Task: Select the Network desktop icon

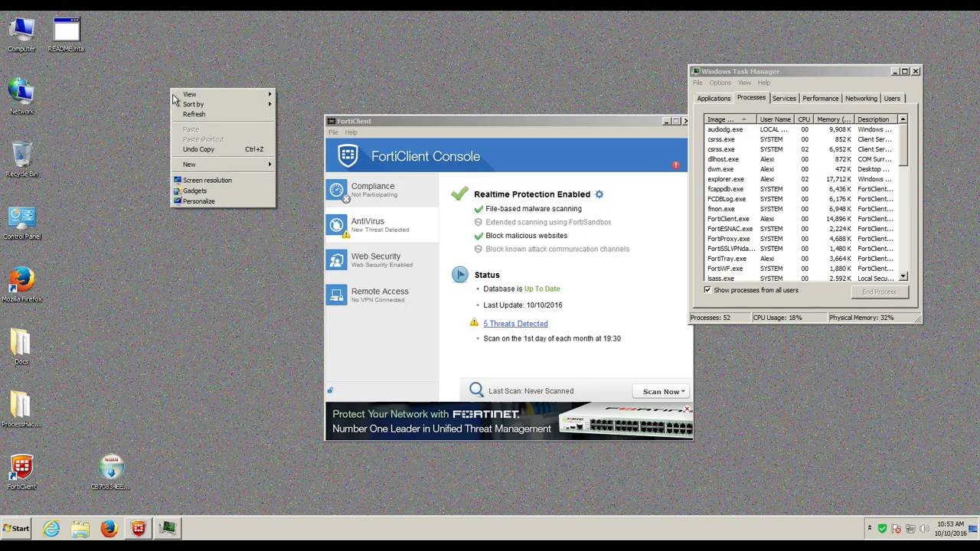Action: tap(21, 96)
